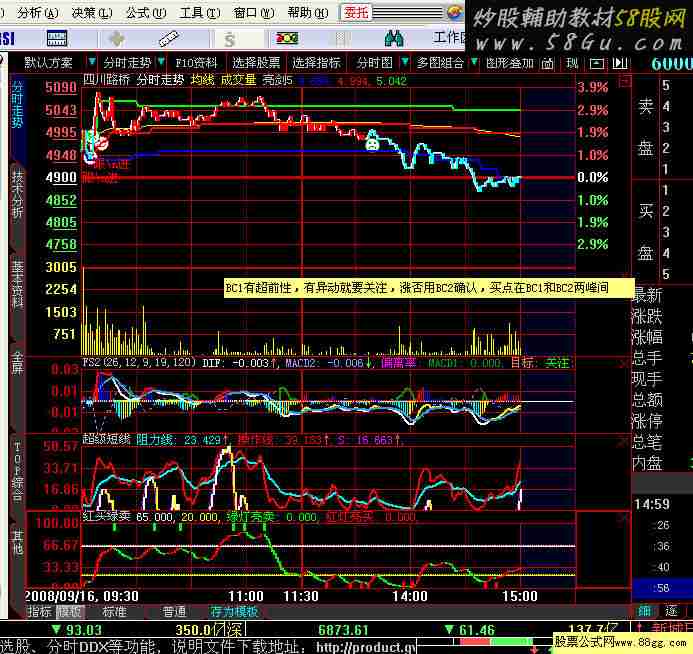Switch to TOP综合 vertical side tab
Image resolution: width=693 pixels, height=654 pixels.
pyautogui.click(x=17, y=472)
